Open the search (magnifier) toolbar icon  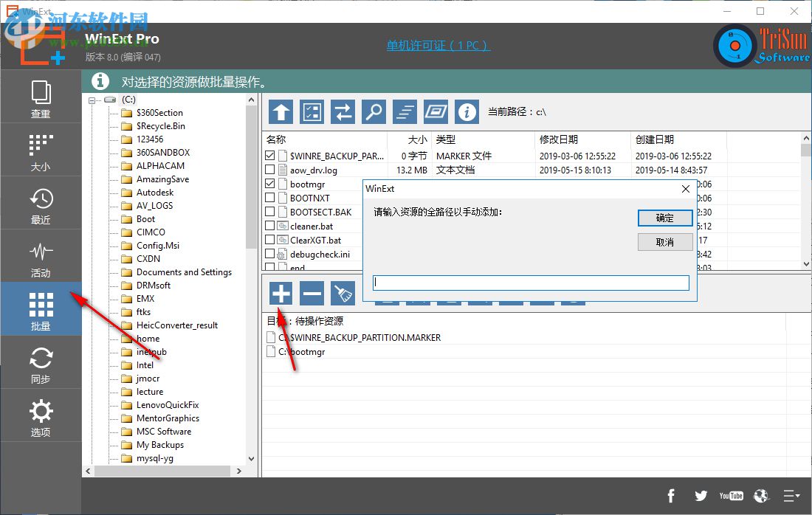click(374, 111)
